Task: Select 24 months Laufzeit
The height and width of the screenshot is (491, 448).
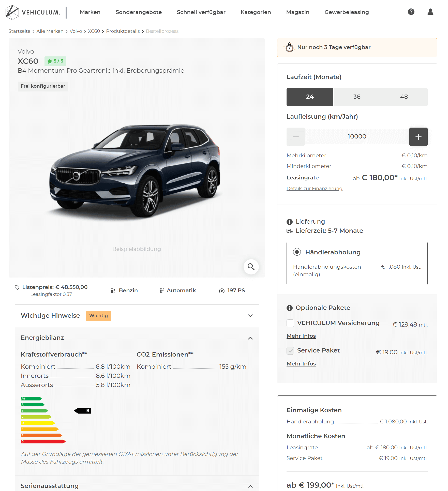Action: (310, 97)
